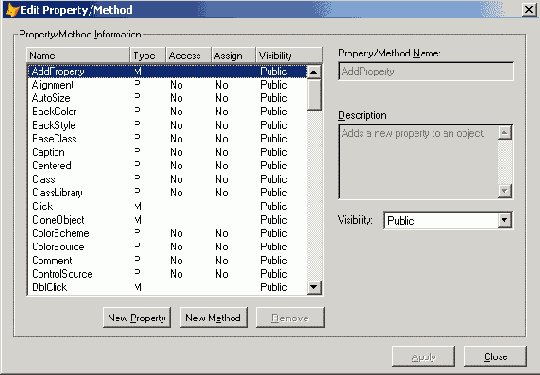Select the CloneObject method row

[x=167, y=220]
